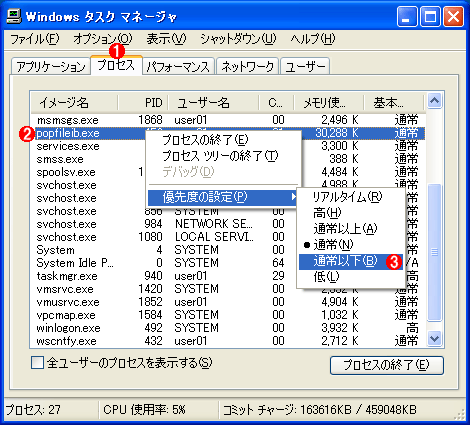Viewport: 470px width, 425px height.
Task: Open the シャットダウン(U) menu
Action: coord(238,39)
